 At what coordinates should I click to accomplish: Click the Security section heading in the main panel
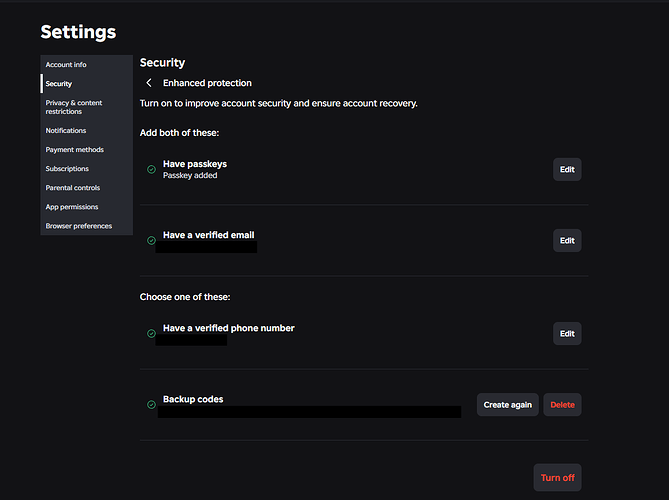(163, 63)
